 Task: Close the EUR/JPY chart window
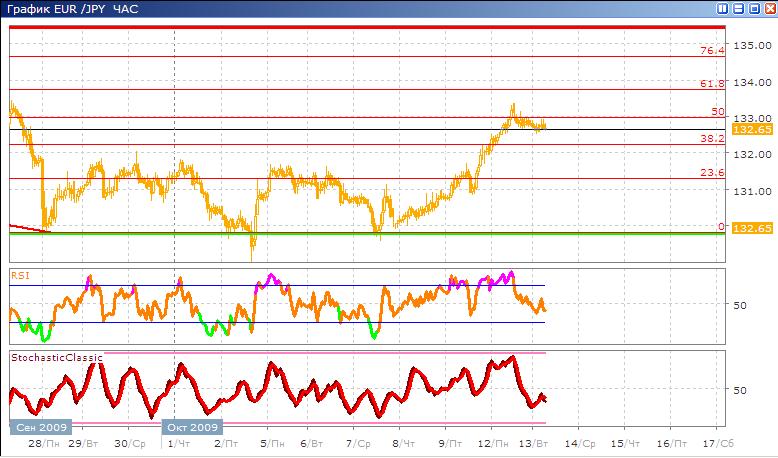769,8
